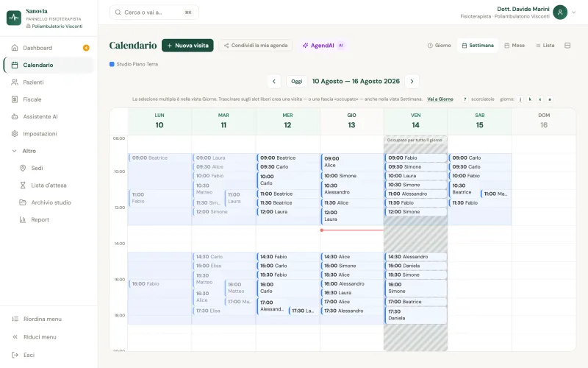588x368 pixels.
Task: Open Report statistics page
Action: [x=52, y=219]
